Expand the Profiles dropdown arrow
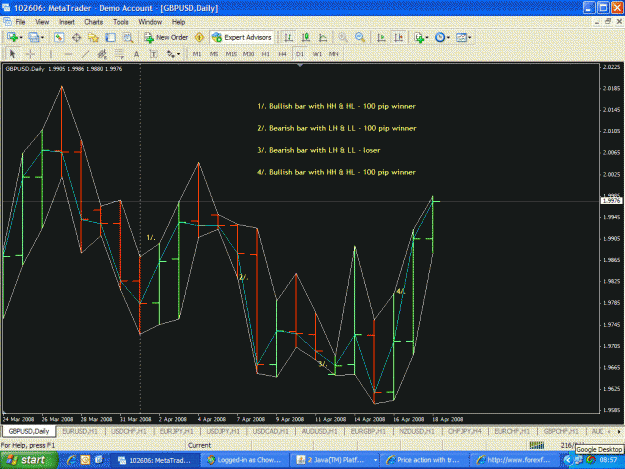The width and height of the screenshot is (625, 469). 42,37
